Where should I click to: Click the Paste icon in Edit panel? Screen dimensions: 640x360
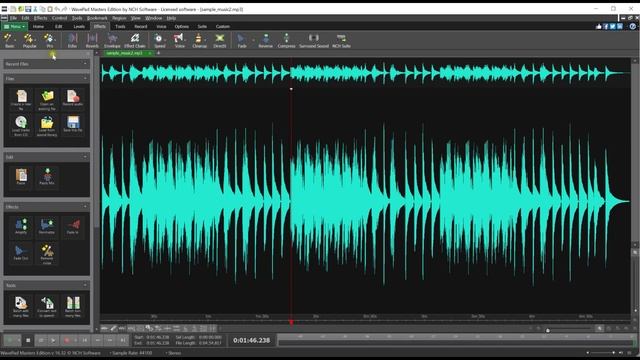tap(21, 177)
